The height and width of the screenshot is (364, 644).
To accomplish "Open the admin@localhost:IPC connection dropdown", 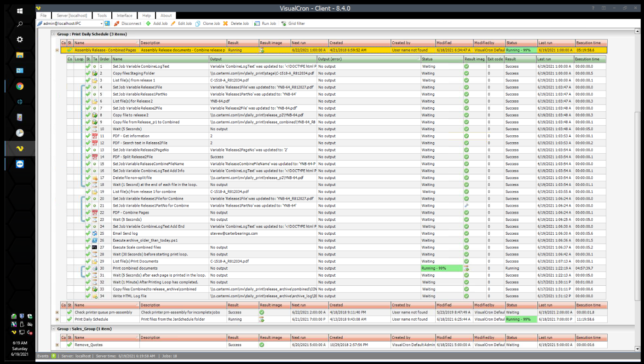I will (x=101, y=23).
